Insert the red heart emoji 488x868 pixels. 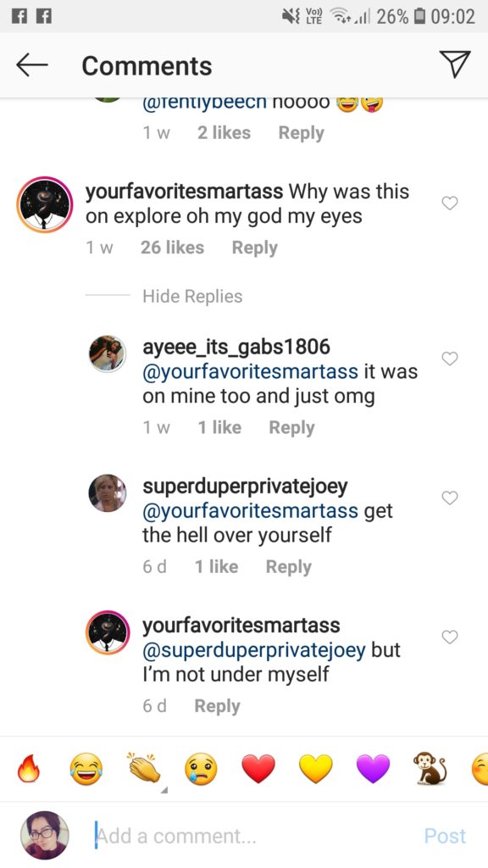(258, 769)
